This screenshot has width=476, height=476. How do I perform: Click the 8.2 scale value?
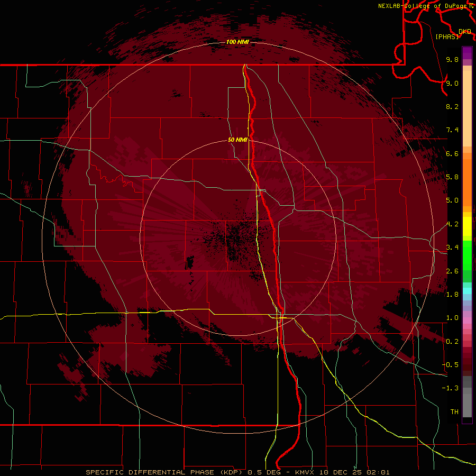(x=452, y=106)
